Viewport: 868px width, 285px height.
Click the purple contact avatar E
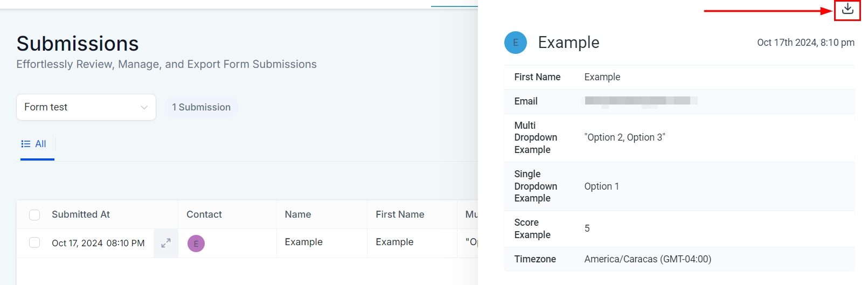tap(196, 244)
